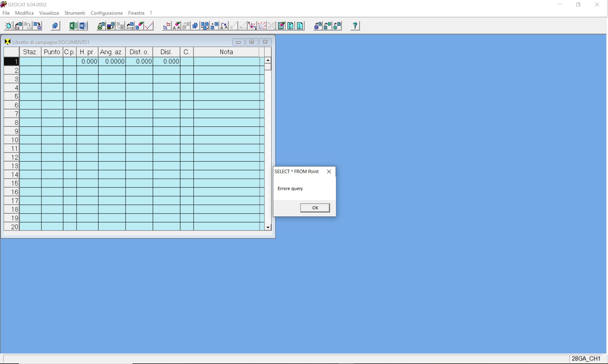
Task: Click the coordinate axes transform icon
Action: tap(167, 26)
